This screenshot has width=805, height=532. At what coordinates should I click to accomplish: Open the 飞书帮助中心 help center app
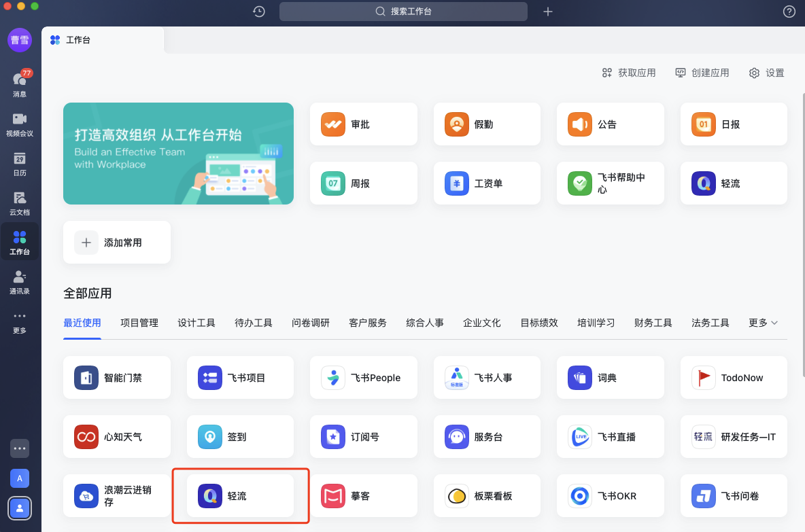(x=611, y=183)
